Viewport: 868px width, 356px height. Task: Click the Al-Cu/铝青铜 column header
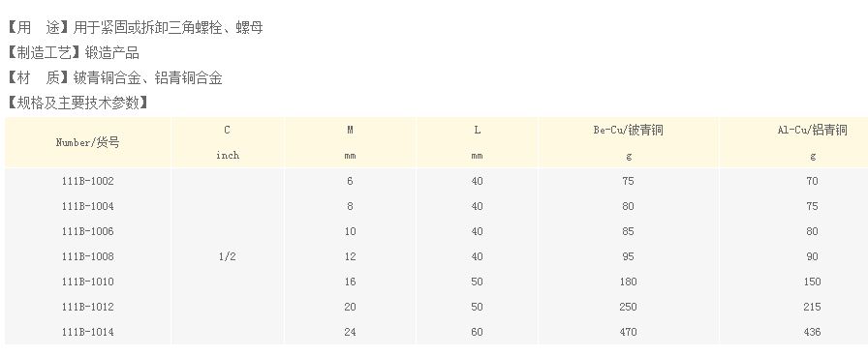812,131
